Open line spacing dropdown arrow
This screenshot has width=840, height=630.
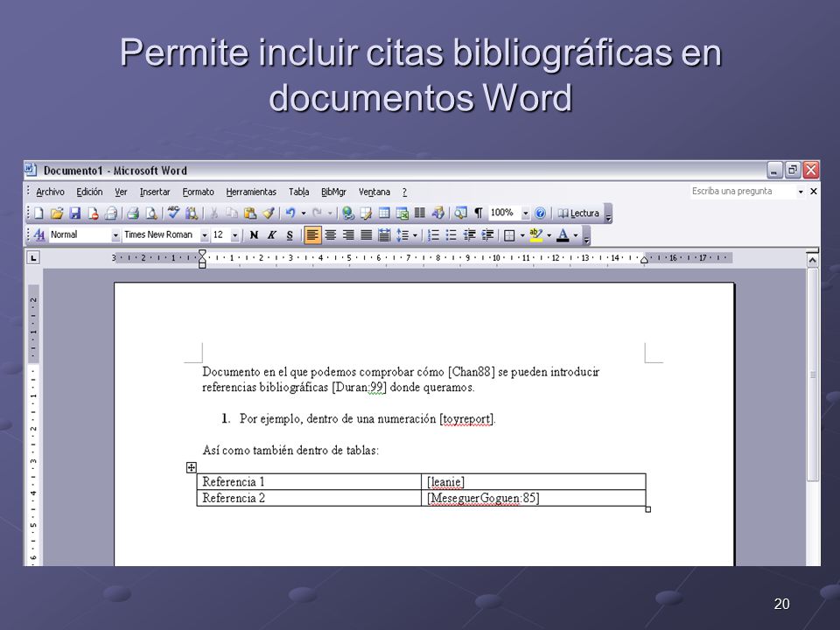(x=415, y=235)
